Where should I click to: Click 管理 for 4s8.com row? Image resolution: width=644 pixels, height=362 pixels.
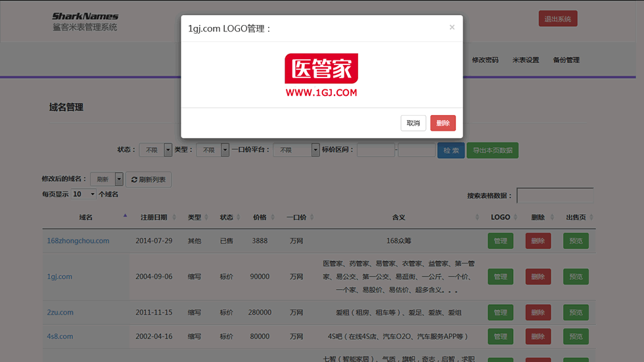[500, 336]
